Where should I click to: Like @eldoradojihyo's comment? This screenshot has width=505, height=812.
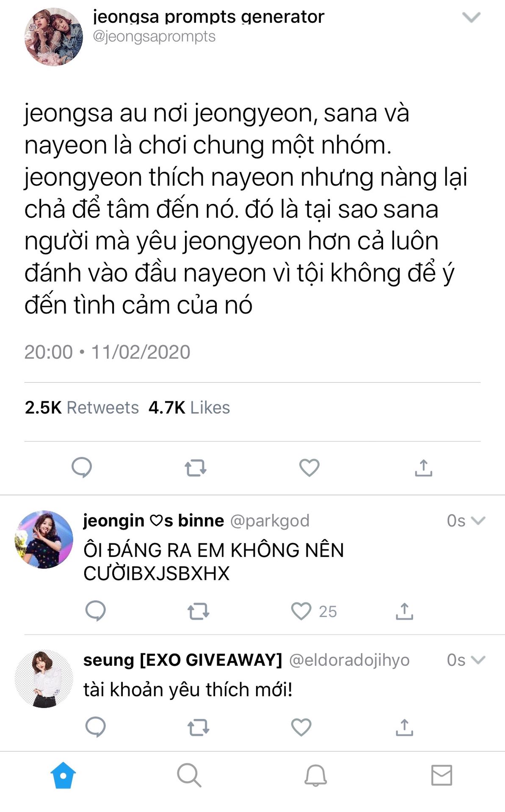click(301, 727)
